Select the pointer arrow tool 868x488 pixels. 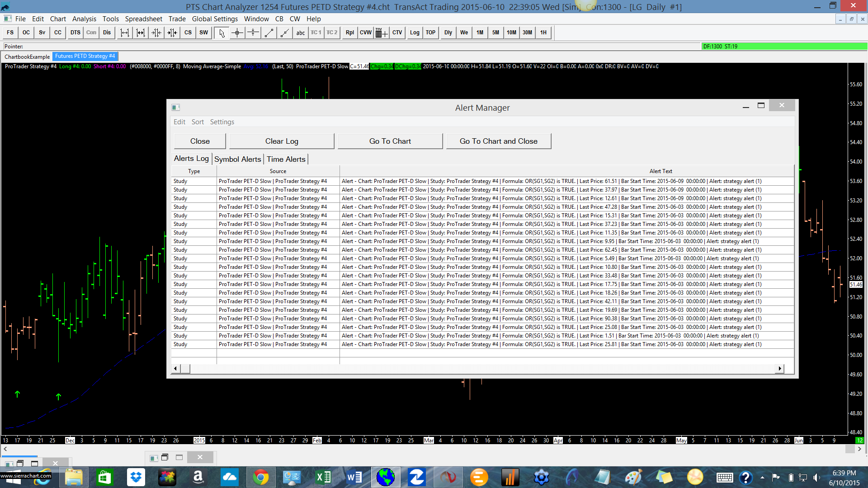tap(222, 33)
